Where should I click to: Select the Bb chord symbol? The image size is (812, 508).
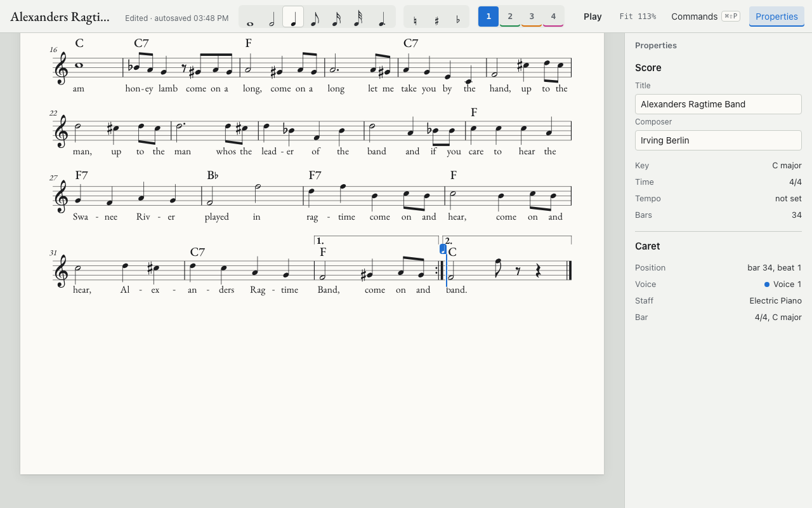point(213,175)
